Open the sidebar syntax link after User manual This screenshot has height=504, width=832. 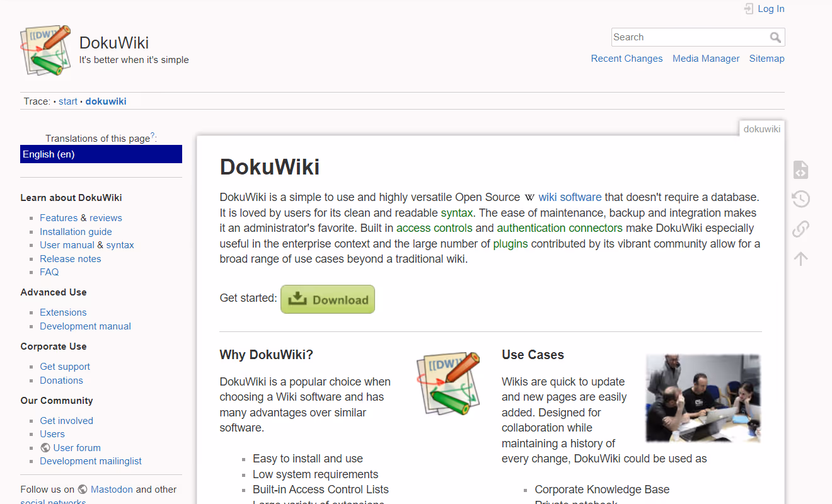120,245
